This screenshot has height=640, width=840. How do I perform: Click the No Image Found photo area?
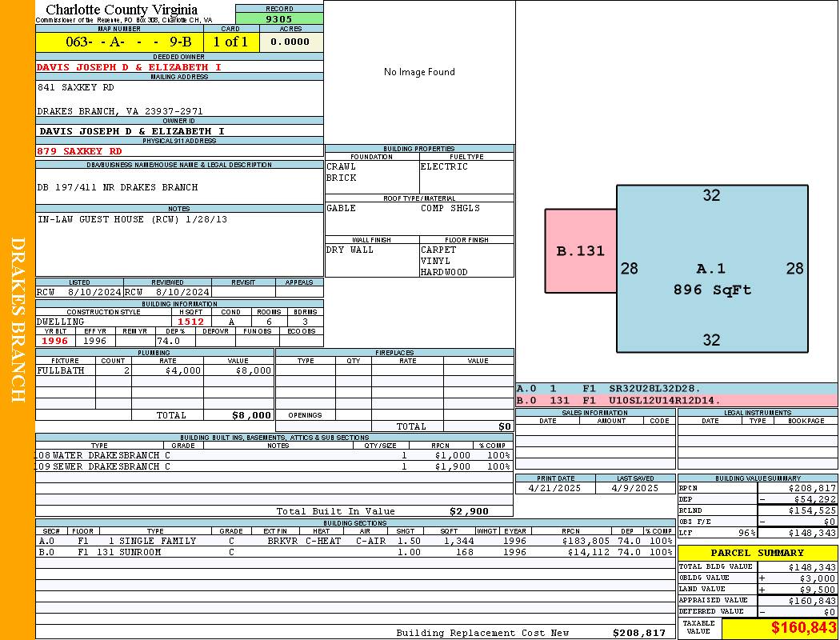click(419, 72)
